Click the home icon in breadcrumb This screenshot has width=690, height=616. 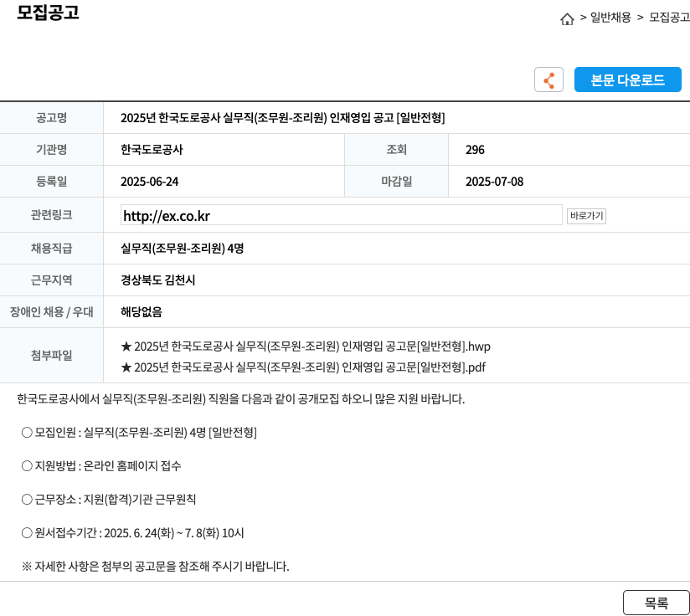point(567,18)
